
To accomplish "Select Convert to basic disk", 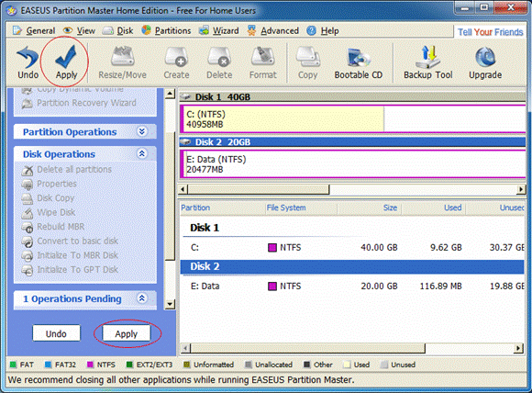I will (x=70, y=241).
